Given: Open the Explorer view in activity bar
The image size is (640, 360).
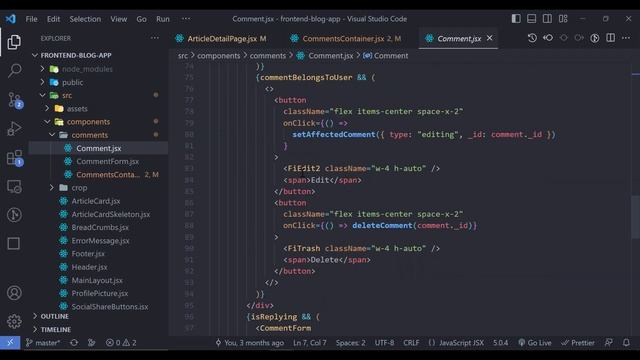Looking at the screenshot, I should [x=14, y=42].
